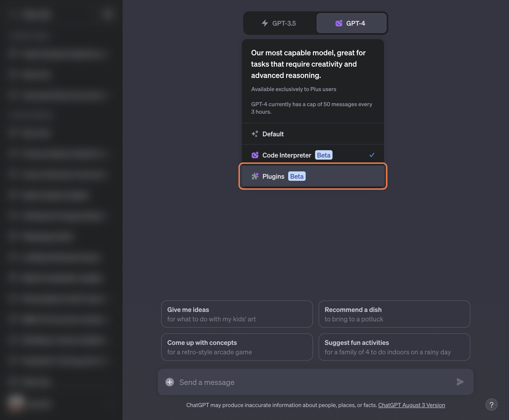509x420 pixels.
Task: Click the Beta badge beside Code Interpreter
Action: (324, 155)
